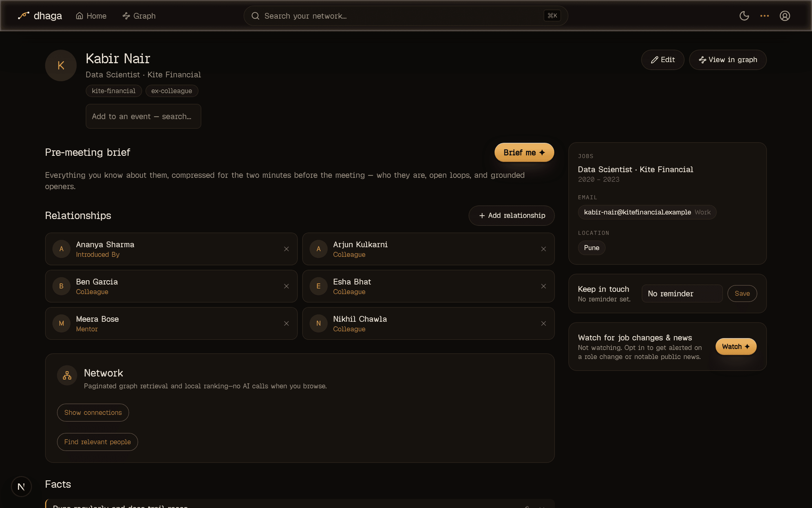Screen dimensions: 812x508
Task: Remove Meera Bose relationship
Action: 286,323
